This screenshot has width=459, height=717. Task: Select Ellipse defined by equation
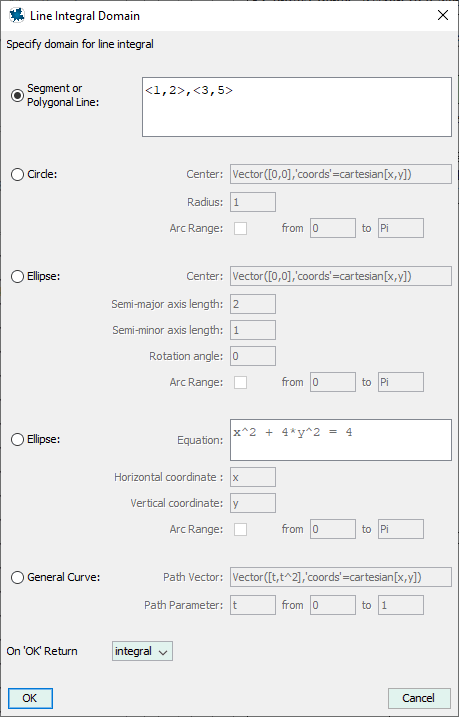[x=17, y=440]
